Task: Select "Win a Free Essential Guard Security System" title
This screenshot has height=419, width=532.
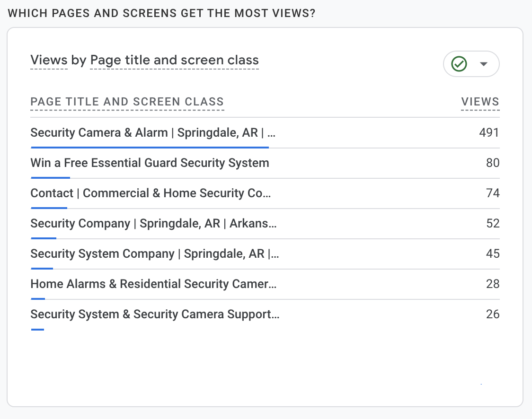Action: click(x=150, y=163)
